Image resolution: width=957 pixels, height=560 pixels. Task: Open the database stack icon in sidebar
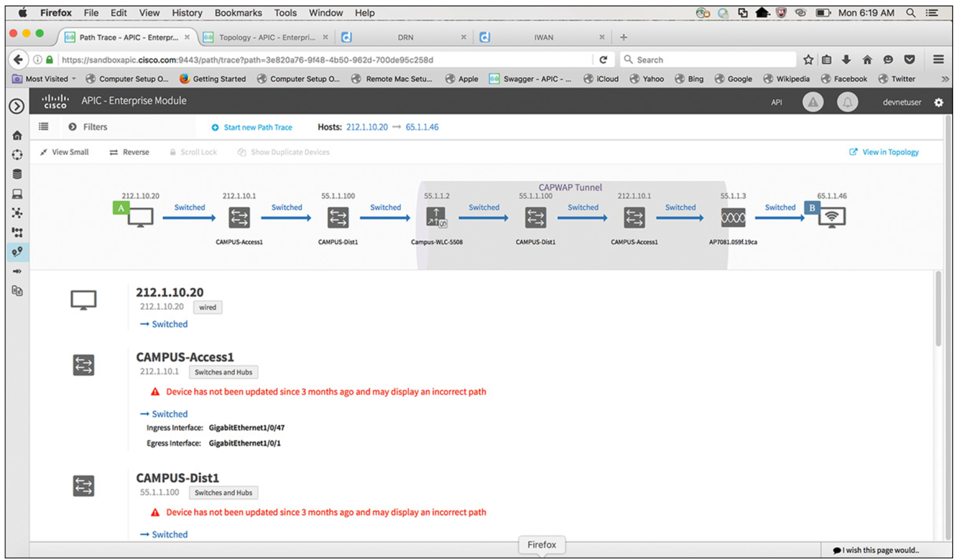[x=17, y=174]
